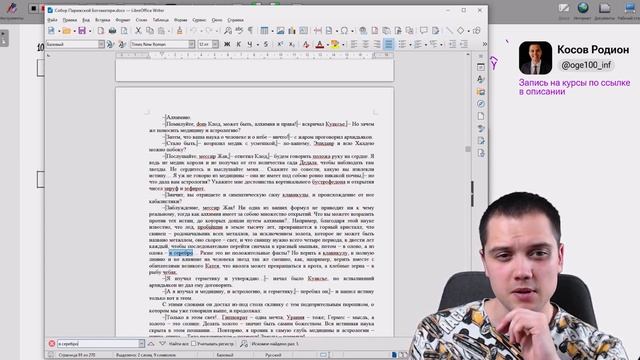Screen dimensions: 640x360
Task: Insert special character omega icon
Action: coord(344,31)
